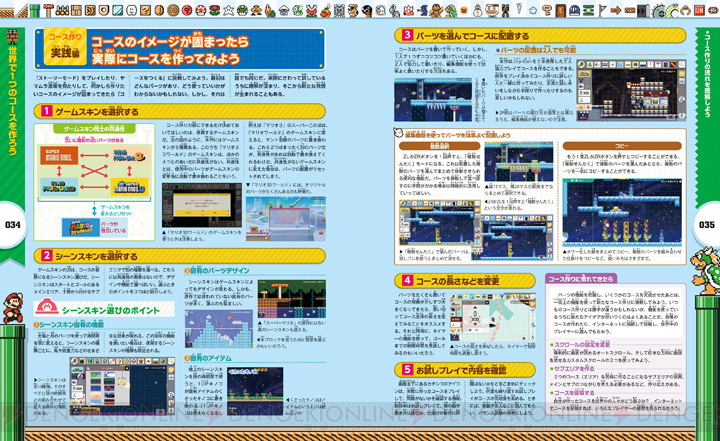
Task: Select the mushroom platform icon in top strip
Action: [48, 10]
